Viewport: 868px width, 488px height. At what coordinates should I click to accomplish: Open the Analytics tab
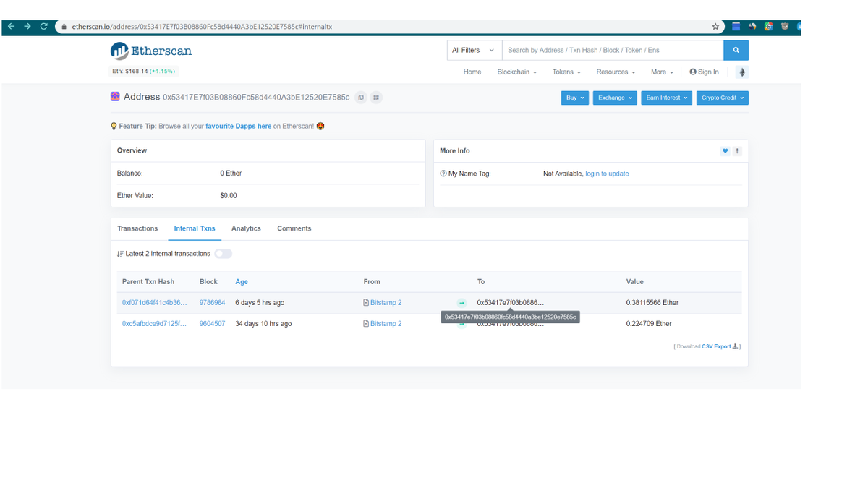pos(246,228)
